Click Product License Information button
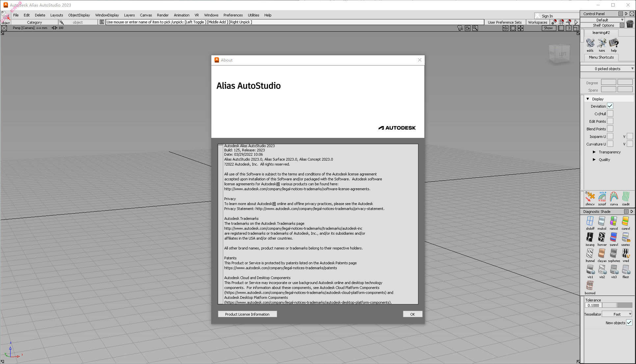636x364 pixels. click(x=247, y=314)
